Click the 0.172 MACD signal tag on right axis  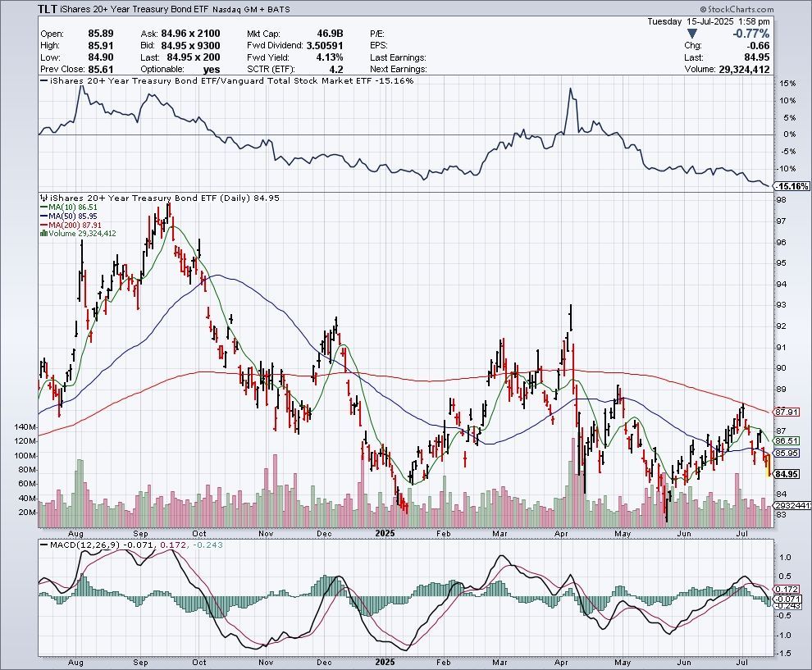787,590
